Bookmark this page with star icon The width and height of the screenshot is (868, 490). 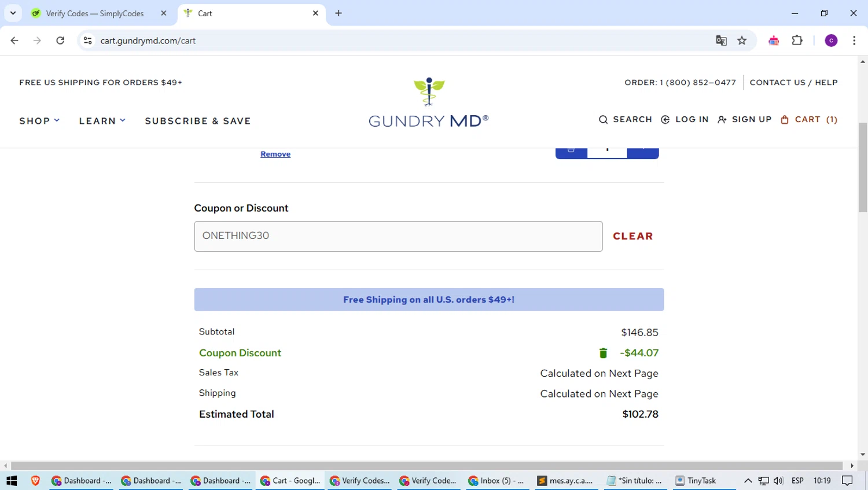point(742,40)
